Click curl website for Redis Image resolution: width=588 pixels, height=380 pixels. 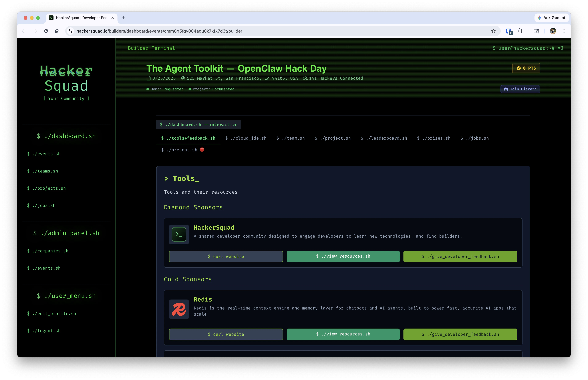click(x=226, y=334)
